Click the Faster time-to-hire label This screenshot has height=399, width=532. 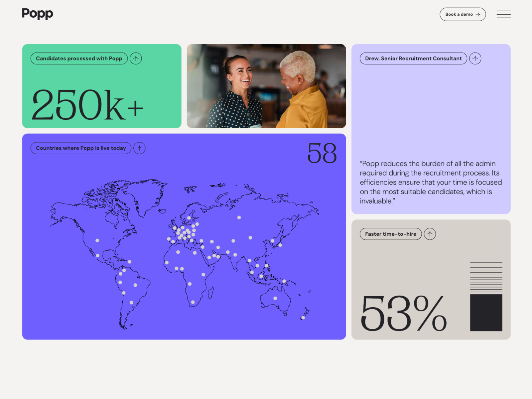point(391,234)
